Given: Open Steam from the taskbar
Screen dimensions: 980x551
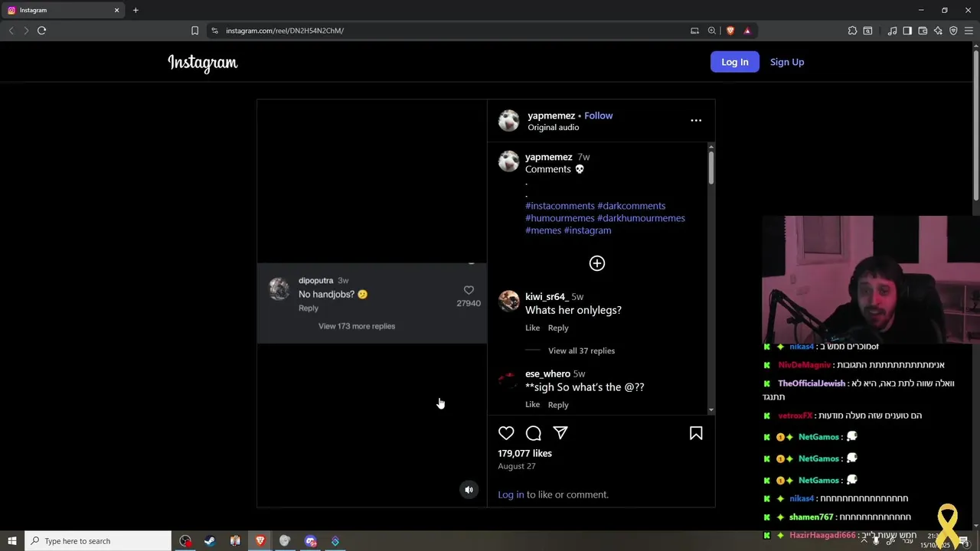Looking at the screenshot, I should click(x=210, y=541).
